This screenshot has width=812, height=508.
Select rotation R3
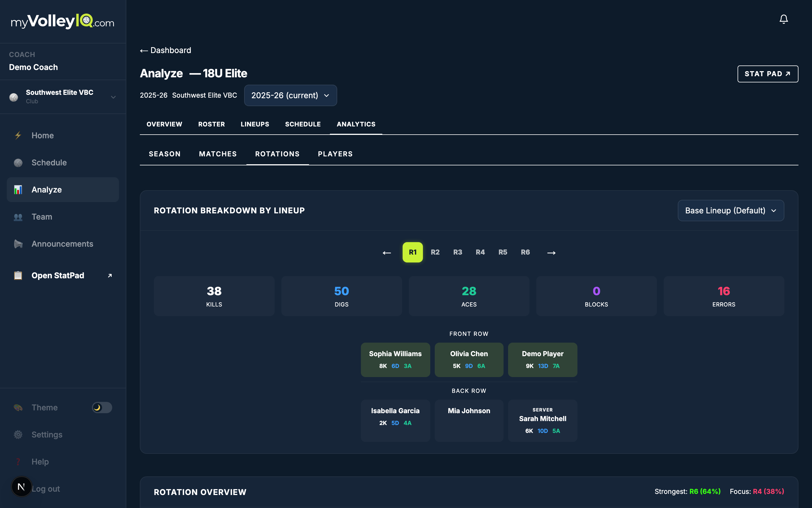(x=458, y=252)
